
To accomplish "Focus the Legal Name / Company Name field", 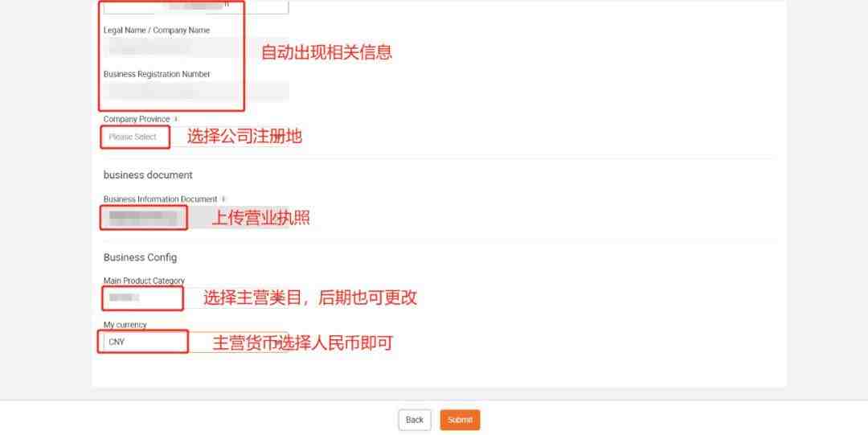I will (x=196, y=47).
